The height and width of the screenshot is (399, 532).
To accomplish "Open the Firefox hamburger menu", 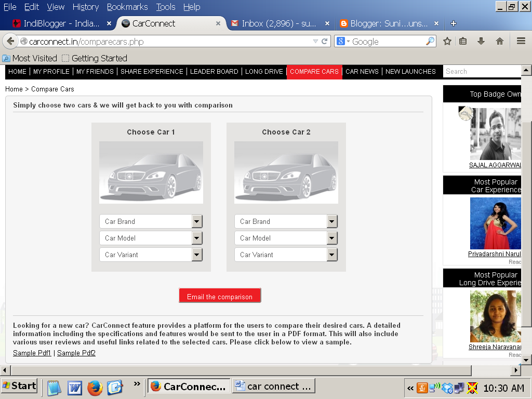I will coord(521,41).
